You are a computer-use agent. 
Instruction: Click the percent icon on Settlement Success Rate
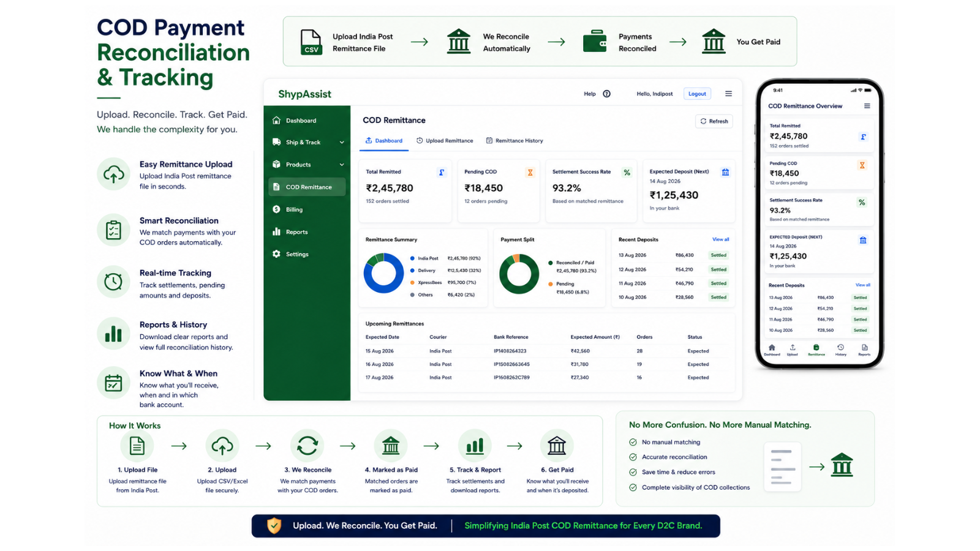tap(627, 173)
